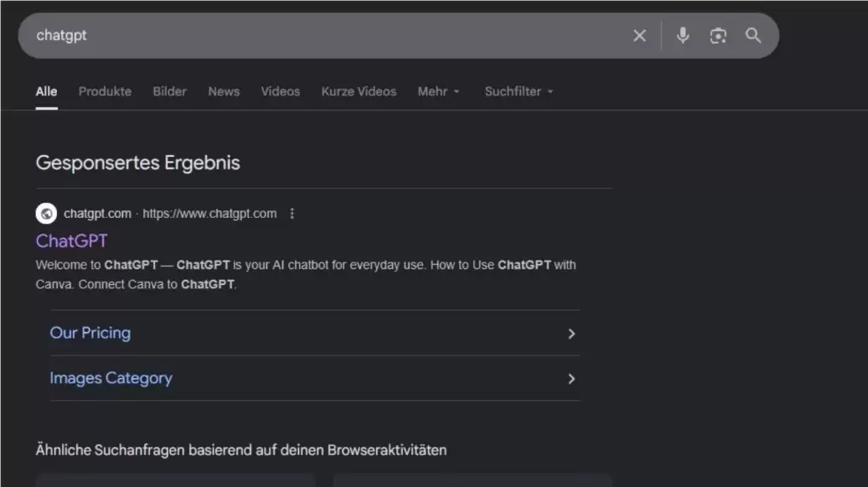
Task: Click the chevron arrow beside Images Category
Action: pos(571,379)
